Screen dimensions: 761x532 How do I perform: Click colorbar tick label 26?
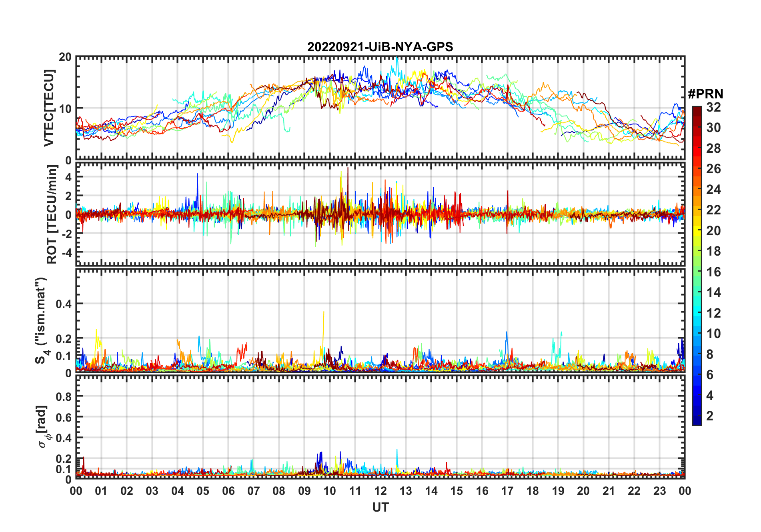(713, 169)
